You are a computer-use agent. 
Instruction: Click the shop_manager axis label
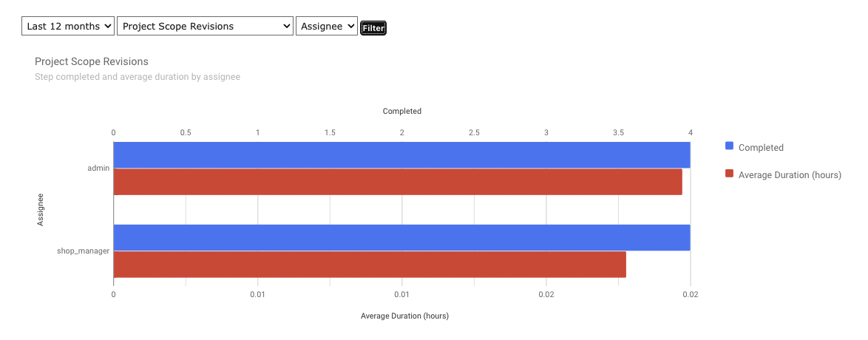click(84, 251)
